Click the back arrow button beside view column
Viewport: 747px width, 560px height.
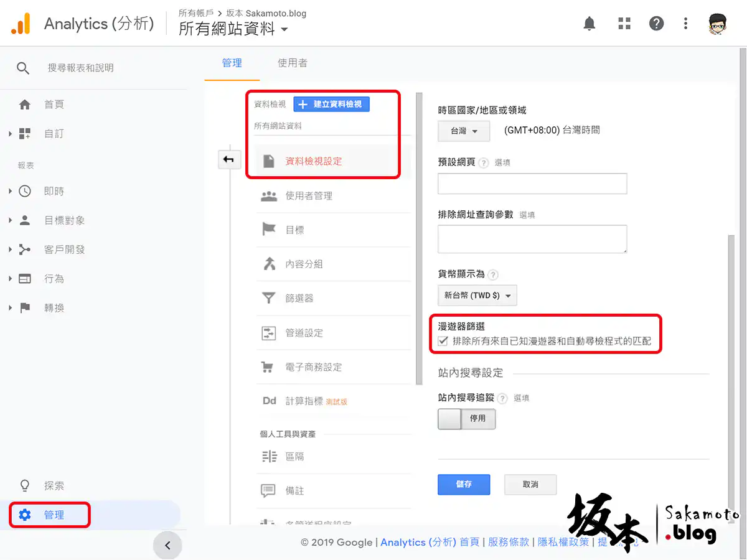point(228,160)
